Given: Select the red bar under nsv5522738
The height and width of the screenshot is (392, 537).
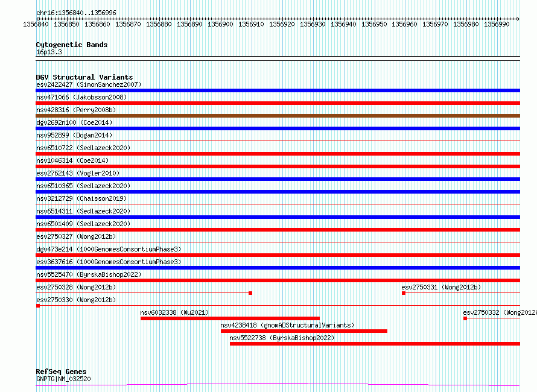Looking at the screenshot, I should coord(375,344).
